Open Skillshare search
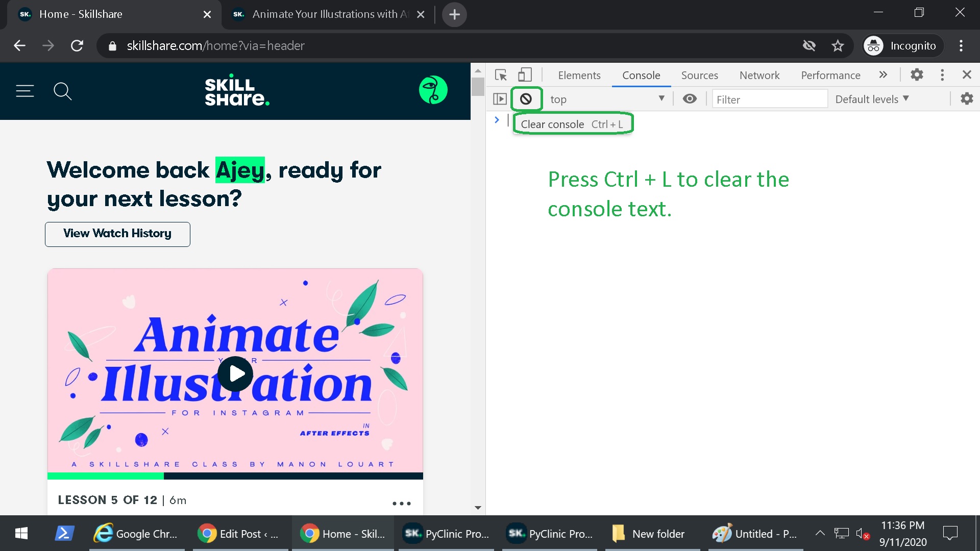 pos(62,91)
